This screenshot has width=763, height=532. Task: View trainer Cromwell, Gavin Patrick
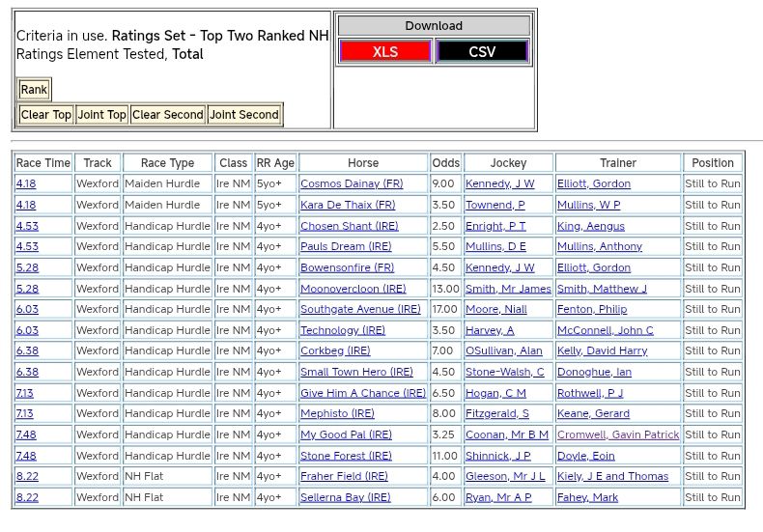(618, 435)
